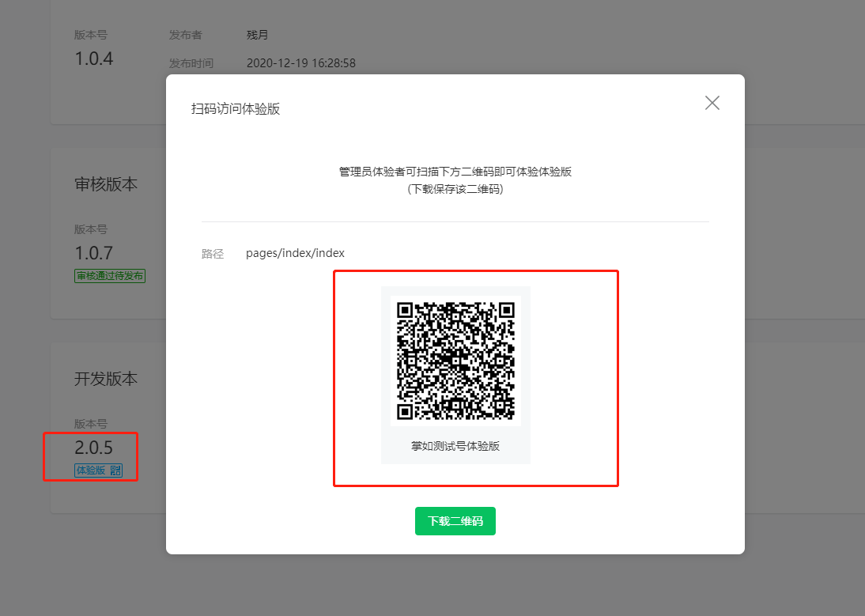Click the 开发版本 heading
The height and width of the screenshot is (616, 865).
click(x=106, y=379)
